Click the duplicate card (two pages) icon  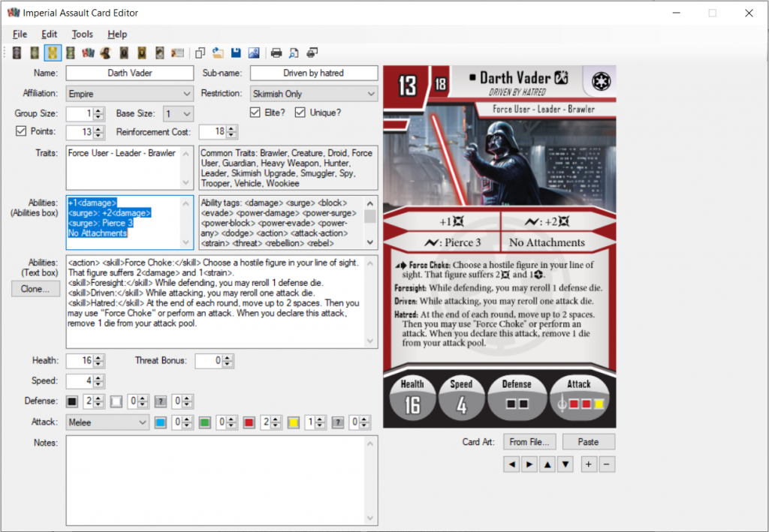click(200, 53)
